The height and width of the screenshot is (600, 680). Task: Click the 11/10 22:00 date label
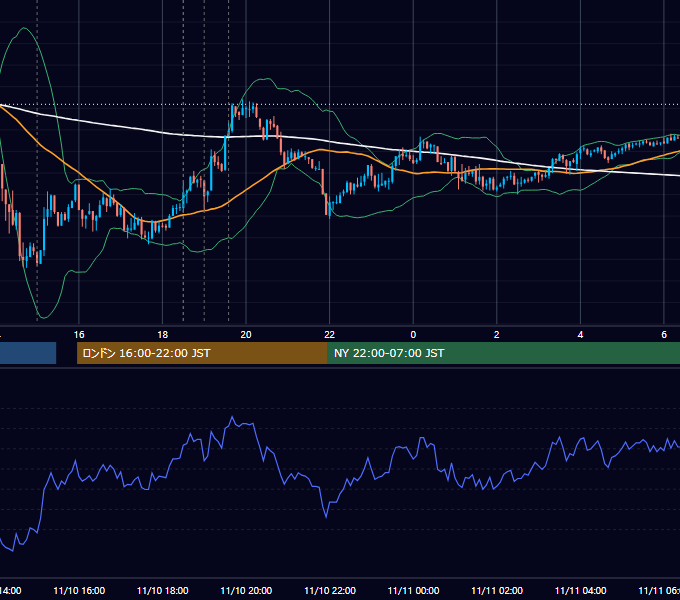click(330, 590)
